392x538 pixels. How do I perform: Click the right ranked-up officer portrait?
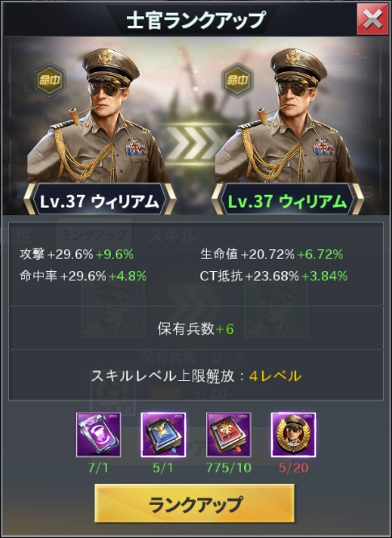tap(286, 115)
